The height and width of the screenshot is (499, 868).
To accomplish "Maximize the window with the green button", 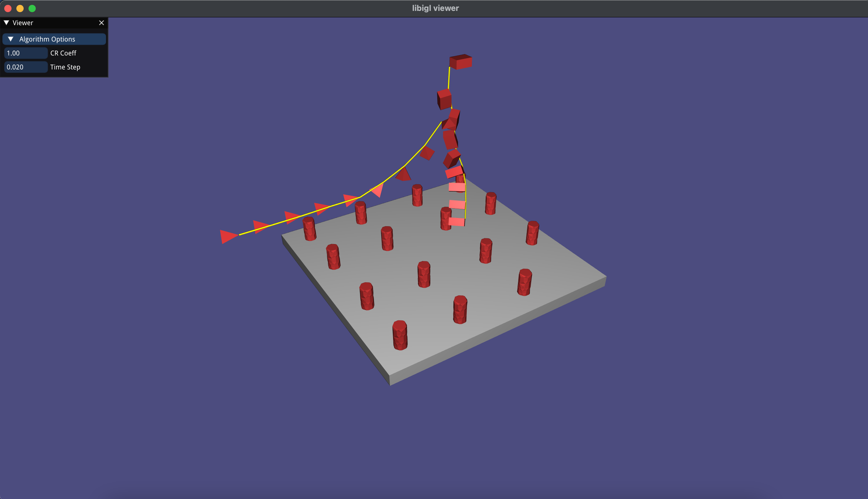I will pyautogui.click(x=32, y=8).
